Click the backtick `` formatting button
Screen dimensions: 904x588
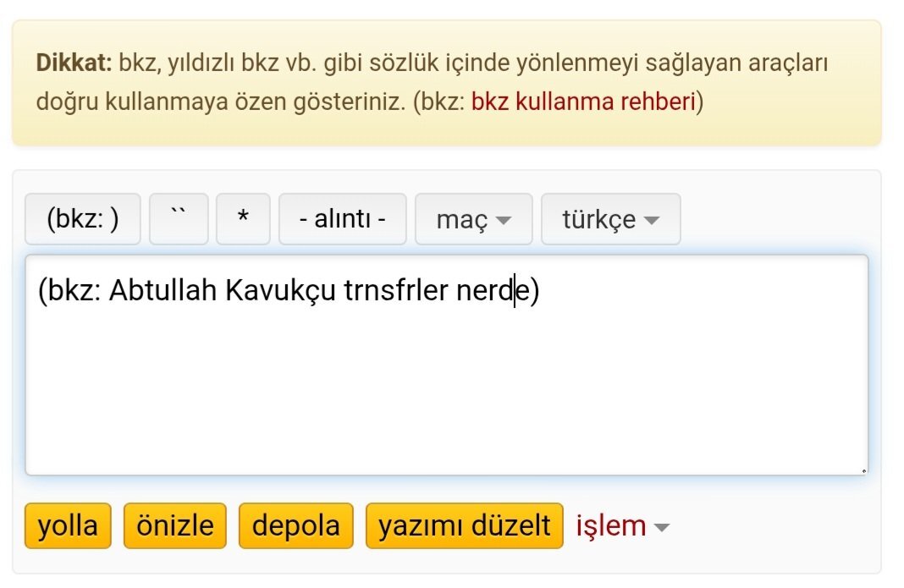pyautogui.click(x=179, y=219)
